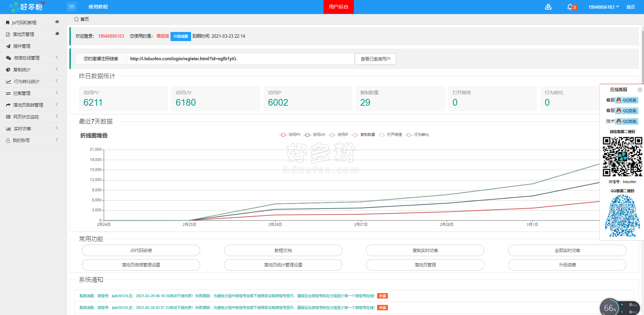Click the 落地页微信管理设置 shortcut button
The width and height of the screenshot is (644, 315).
(x=141, y=265)
